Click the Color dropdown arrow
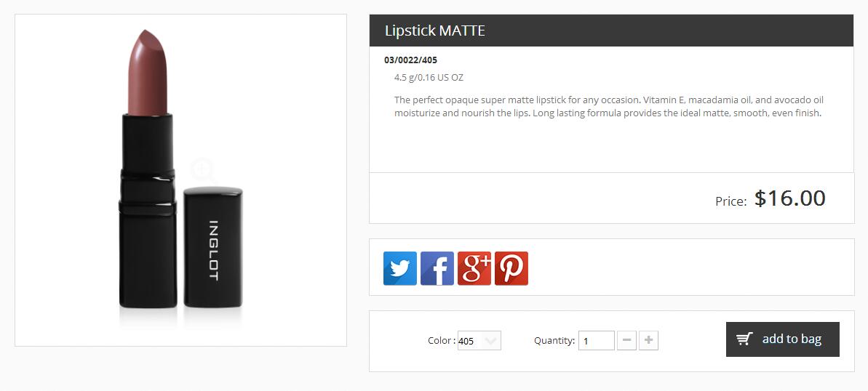The height and width of the screenshot is (391, 868). 490,342
